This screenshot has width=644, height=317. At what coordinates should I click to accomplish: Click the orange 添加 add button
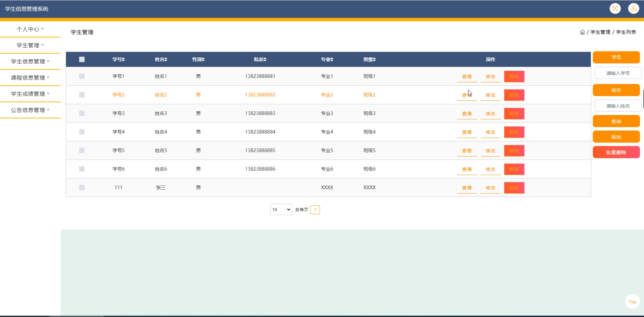(616, 137)
